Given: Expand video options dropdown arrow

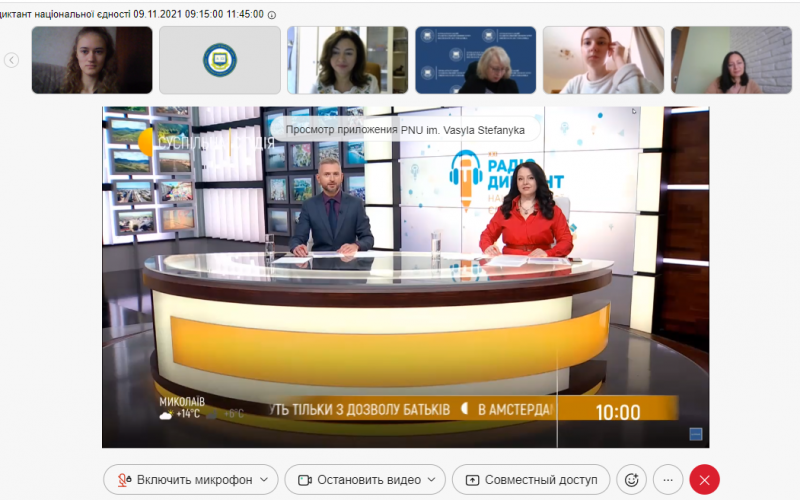Looking at the screenshot, I should click(x=431, y=480).
